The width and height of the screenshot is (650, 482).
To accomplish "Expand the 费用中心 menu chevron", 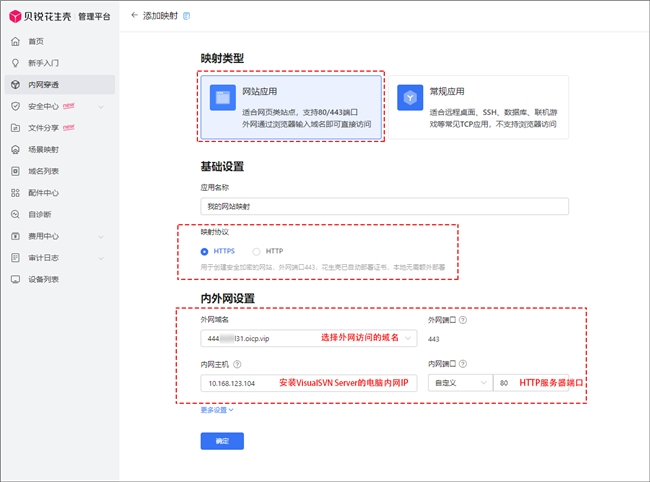I will pyautogui.click(x=101, y=237).
